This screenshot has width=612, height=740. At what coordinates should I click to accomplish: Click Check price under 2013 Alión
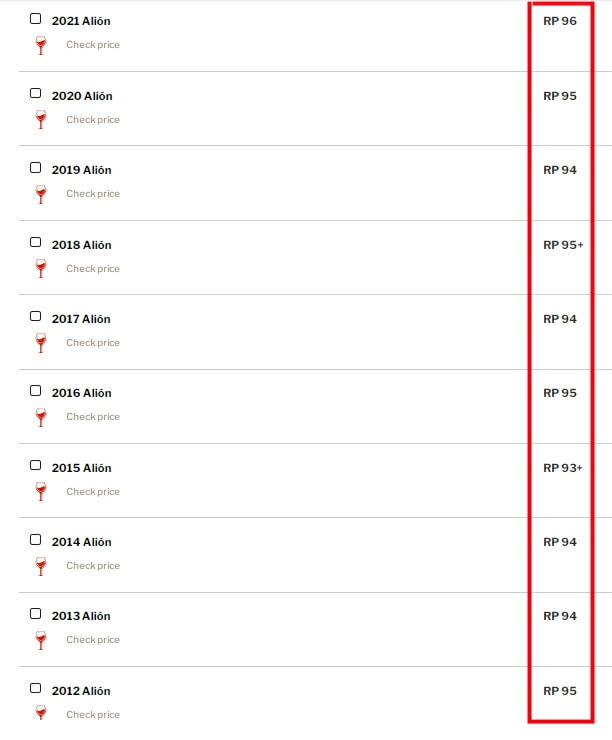point(93,640)
